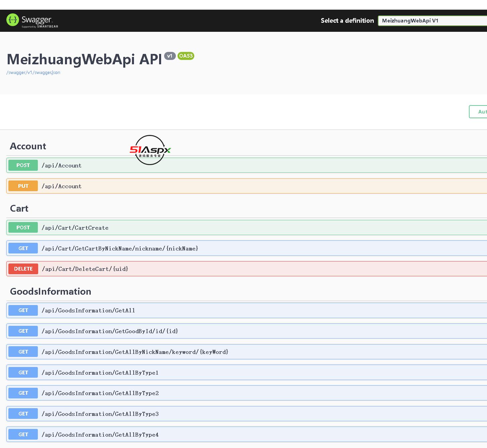Viewport: 487px width, 448px height.
Task: Click the MeizhuangWebApi API title
Action: (84, 59)
